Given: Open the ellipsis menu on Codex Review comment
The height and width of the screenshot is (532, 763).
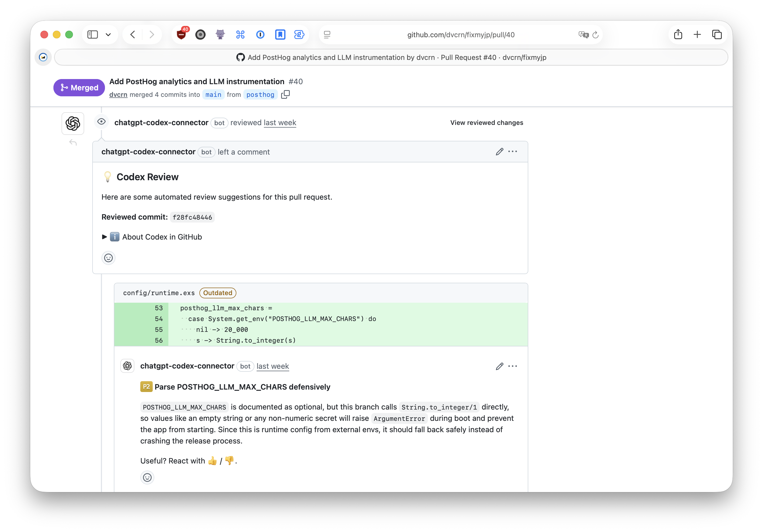Looking at the screenshot, I should coord(513,152).
